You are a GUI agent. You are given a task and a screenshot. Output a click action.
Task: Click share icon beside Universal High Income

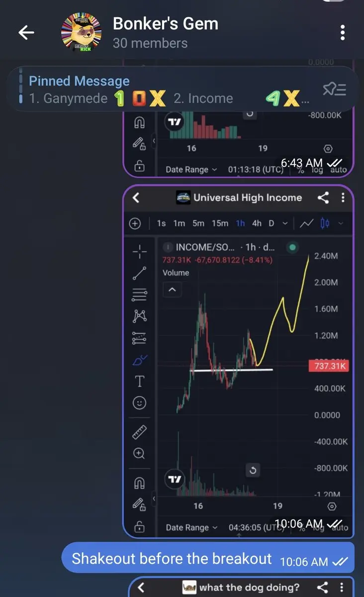point(323,198)
